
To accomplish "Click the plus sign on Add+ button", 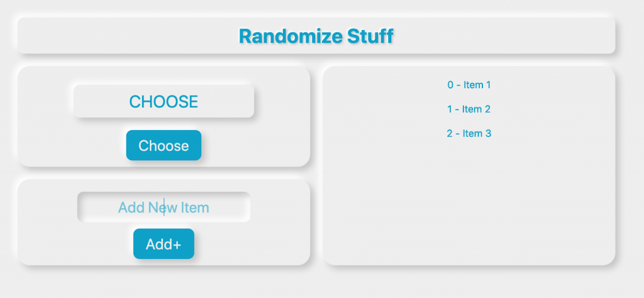I will click(x=177, y=245).
